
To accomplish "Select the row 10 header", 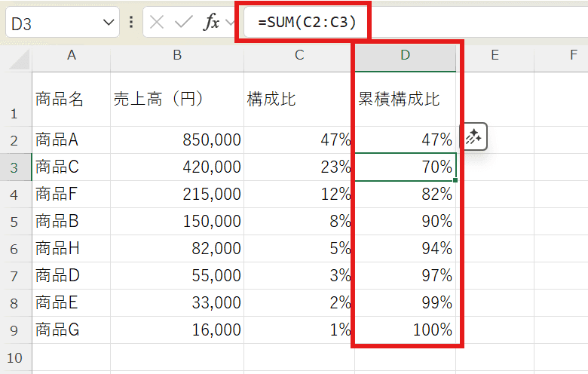I will (x=15, y=357).
